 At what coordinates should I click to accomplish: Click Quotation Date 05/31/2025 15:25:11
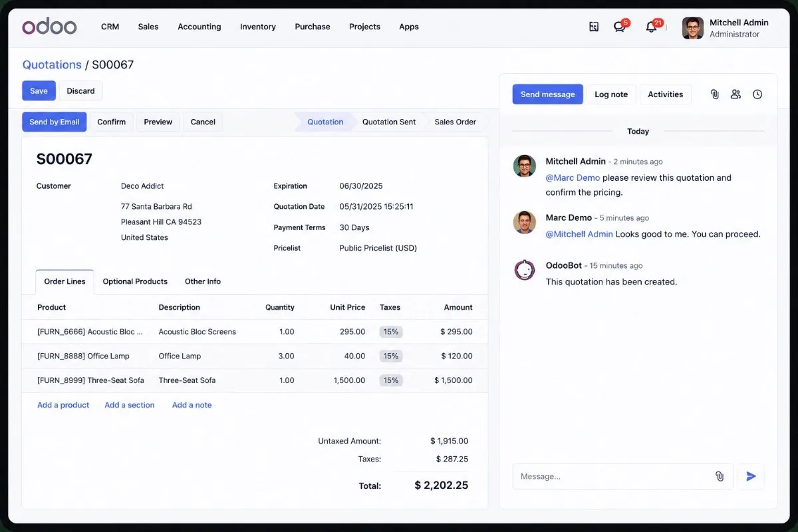tap(376, 207)
